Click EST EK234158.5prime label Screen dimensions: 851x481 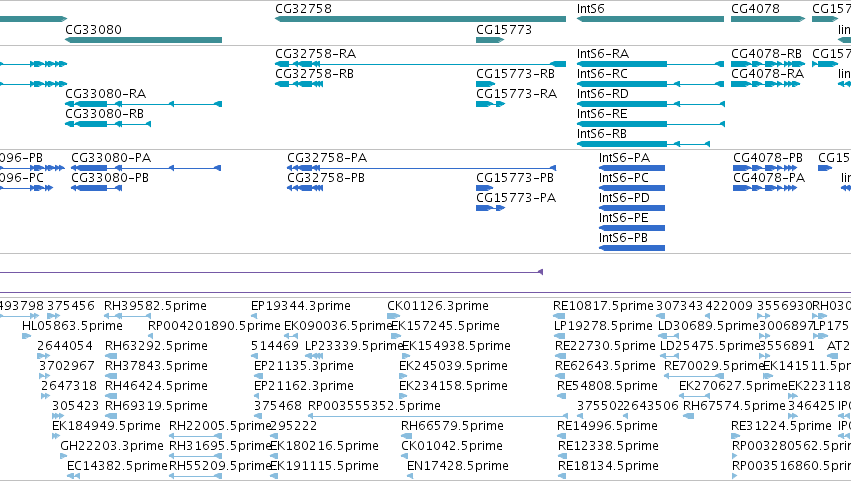click(x=454, y=386)
